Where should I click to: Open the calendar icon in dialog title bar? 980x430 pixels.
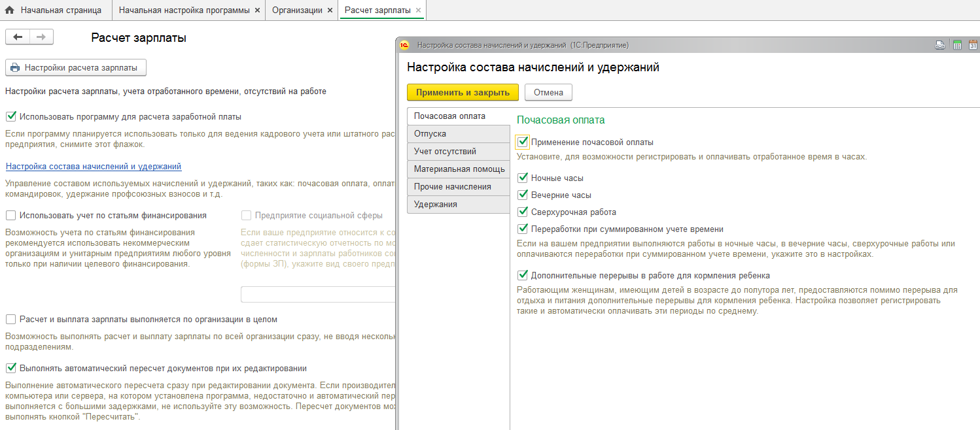(973, 45)
